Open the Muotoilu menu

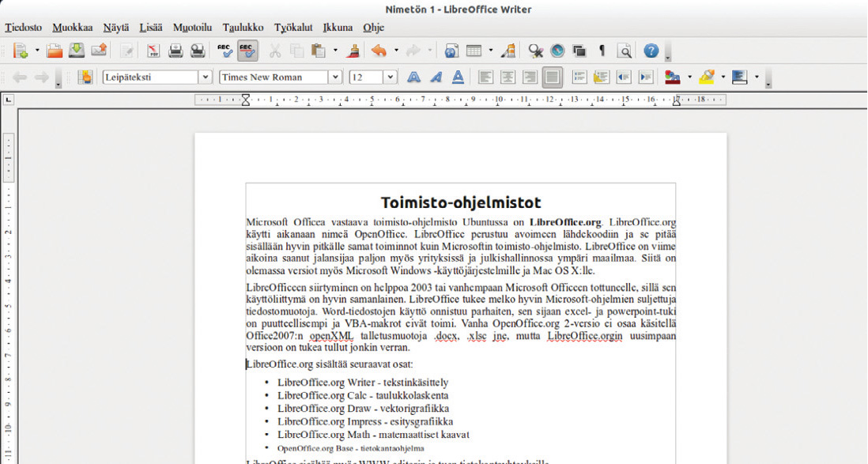pyautogui.click(x=192, y=27)
